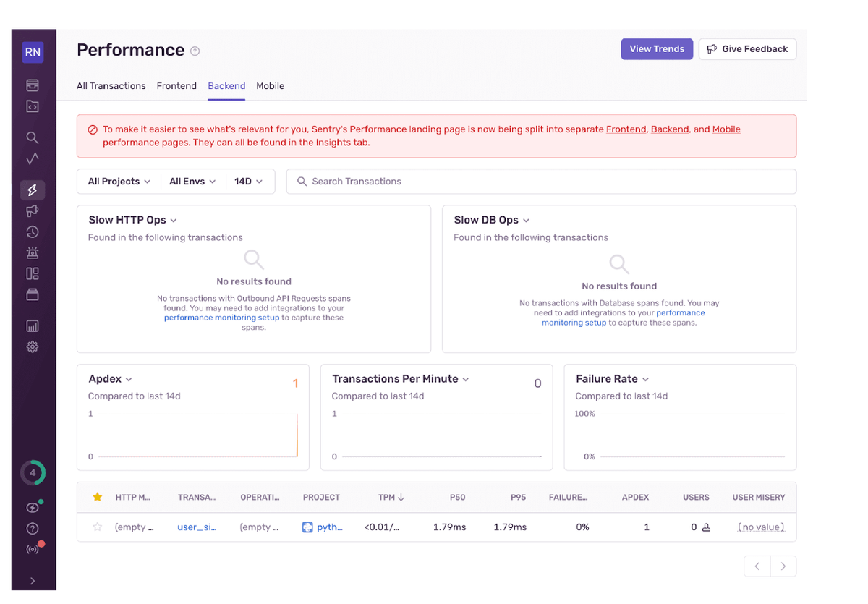
Task: Open Settings gear icon in sidebar
Action: pos(33,347)
